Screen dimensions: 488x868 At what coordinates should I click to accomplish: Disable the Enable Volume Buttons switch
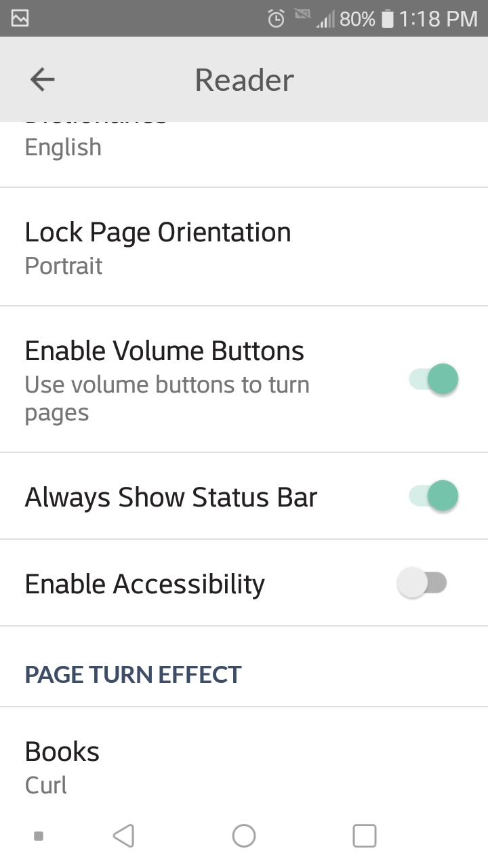[434, 379]
